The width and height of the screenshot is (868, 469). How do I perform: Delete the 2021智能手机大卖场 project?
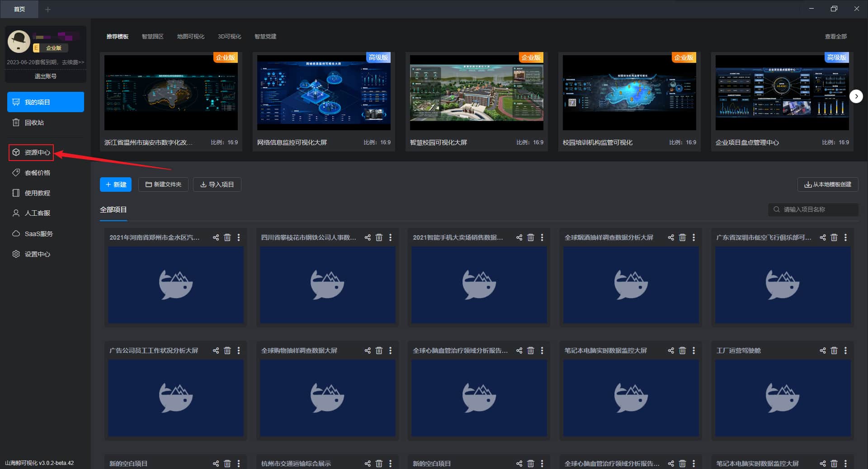click(x=531, y=237)
